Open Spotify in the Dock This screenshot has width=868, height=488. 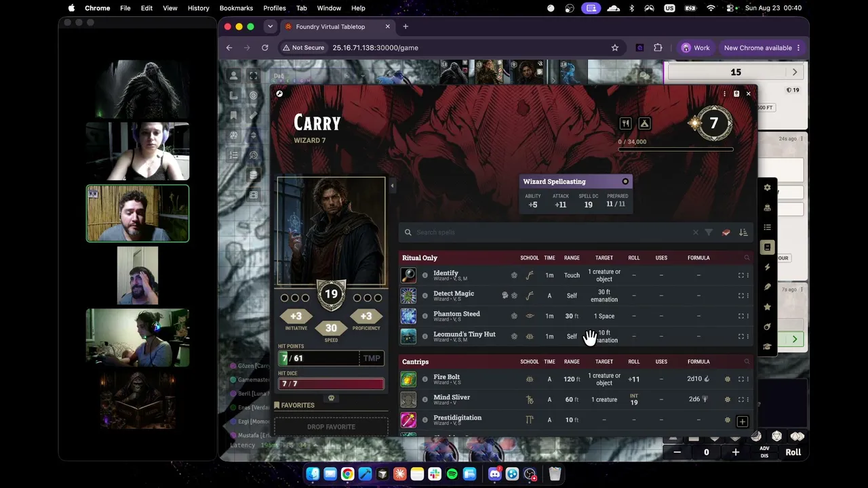(x=452, y=474)
